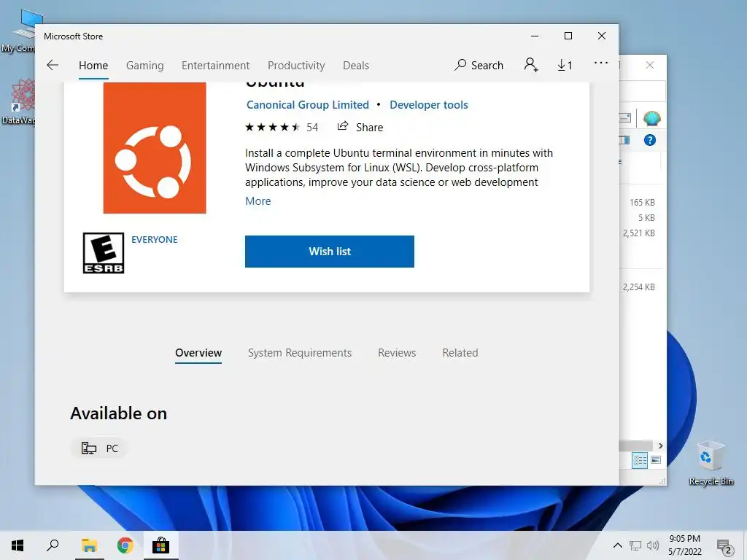Screen dimensions: 747x560
Task: Switch Explorer to details view icon
Action: click(x=640, y=460)
